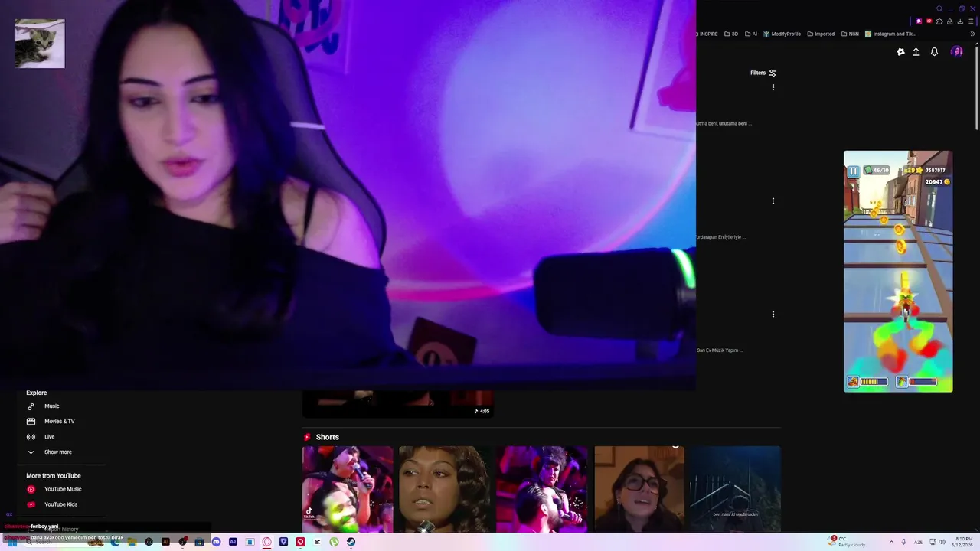
Task: Open the clock showing 8:10 PM
Action: 962,542
